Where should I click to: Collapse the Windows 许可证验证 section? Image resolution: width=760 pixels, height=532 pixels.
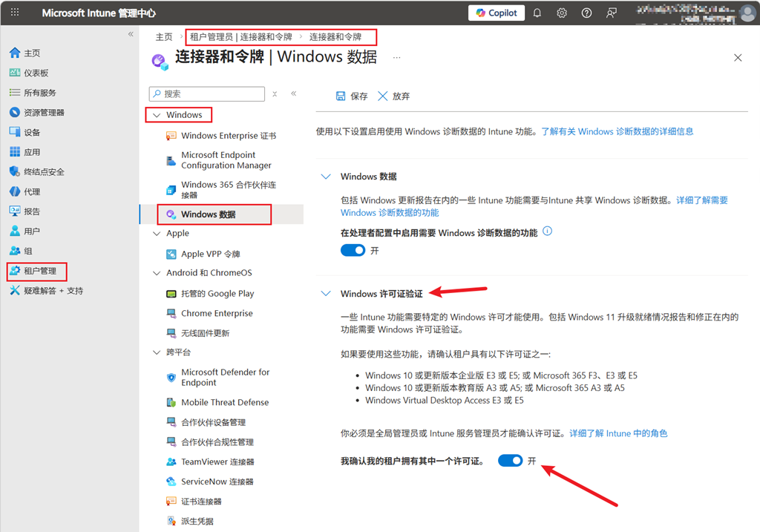pos(325,294)
